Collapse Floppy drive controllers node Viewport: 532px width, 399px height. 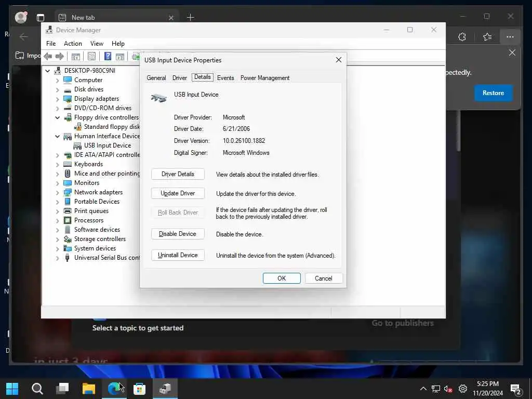pos(57,118)
